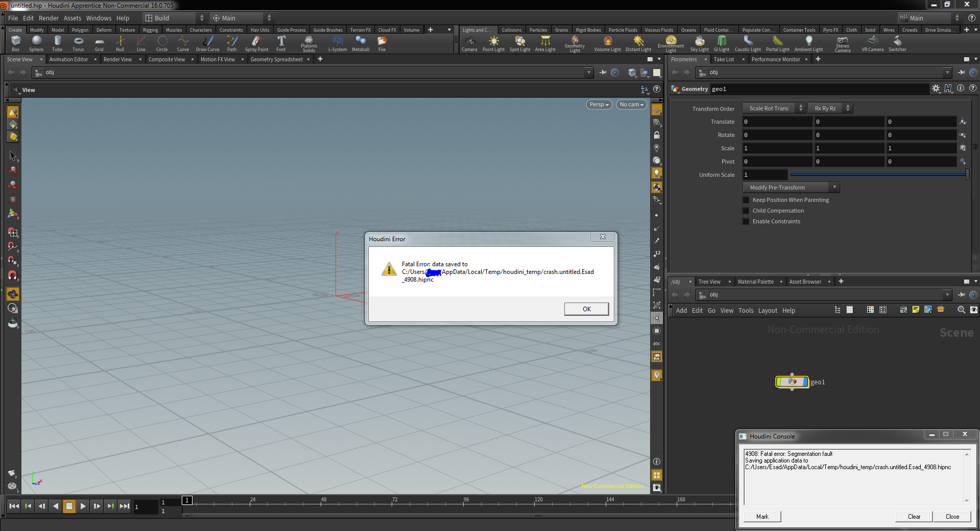The height and width of the screenshot is (531, 980).
Task: Select the Sky Light tool
Action: [x=700, y=43]
